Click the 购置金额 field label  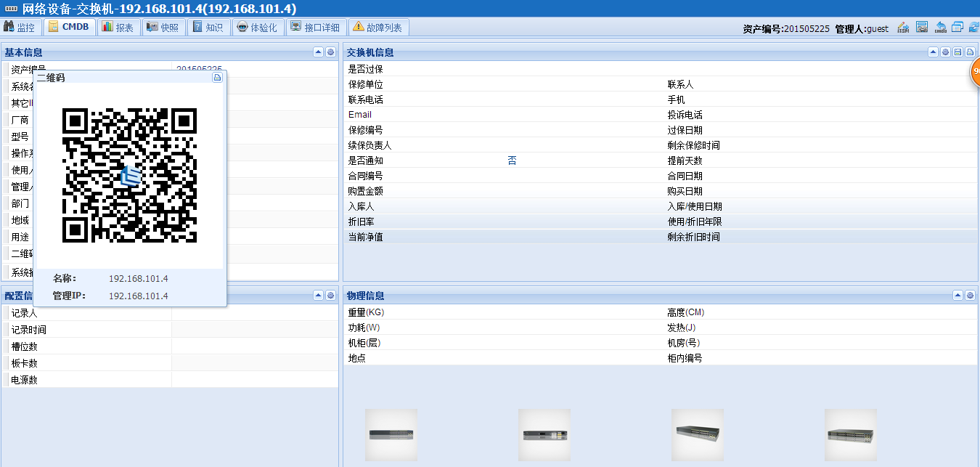[x=365, y=191]
